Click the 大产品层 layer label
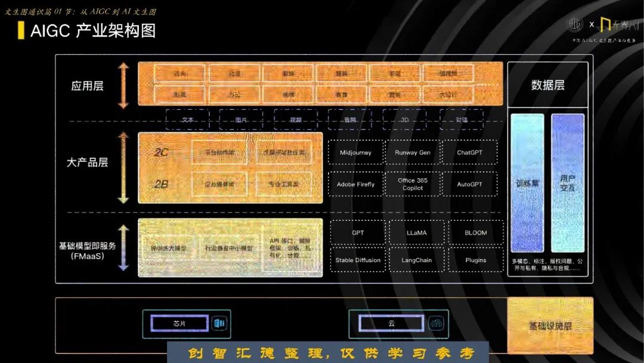Image resolution: width=644 pixels, height=363 pixels. pos(87,162)
